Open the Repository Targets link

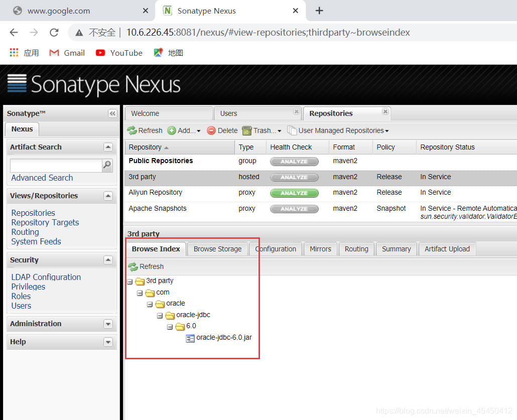(x=45, y=222)
